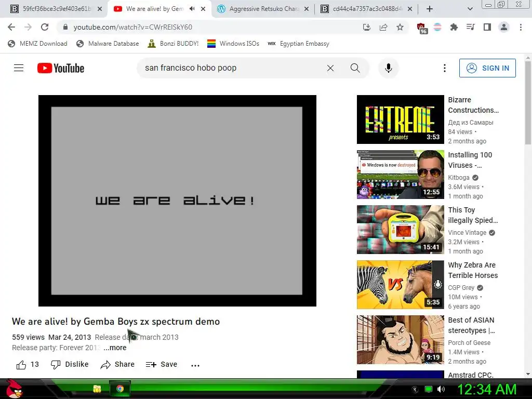This screenshot has width=532, height=399.
Task: Open the Vince Vintage channel name
Action: click(x=467, y=232)
